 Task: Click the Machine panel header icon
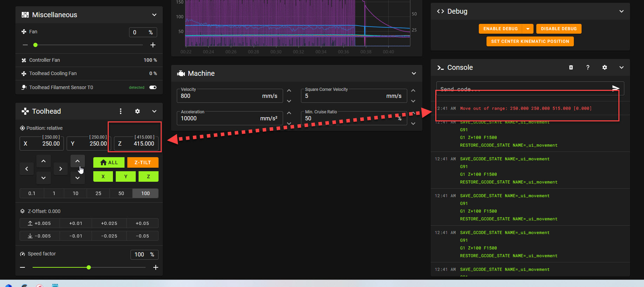point(181,73)
